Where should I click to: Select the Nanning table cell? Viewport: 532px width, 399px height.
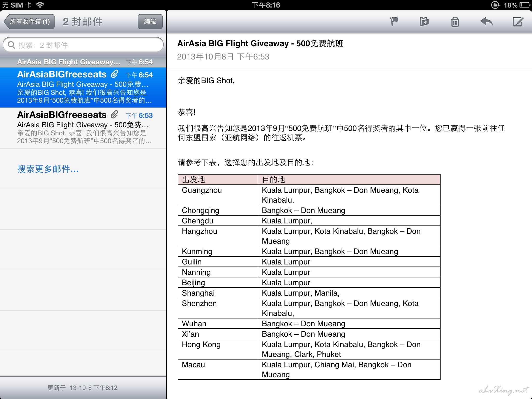pyautogui.click(x=218, y=272)
